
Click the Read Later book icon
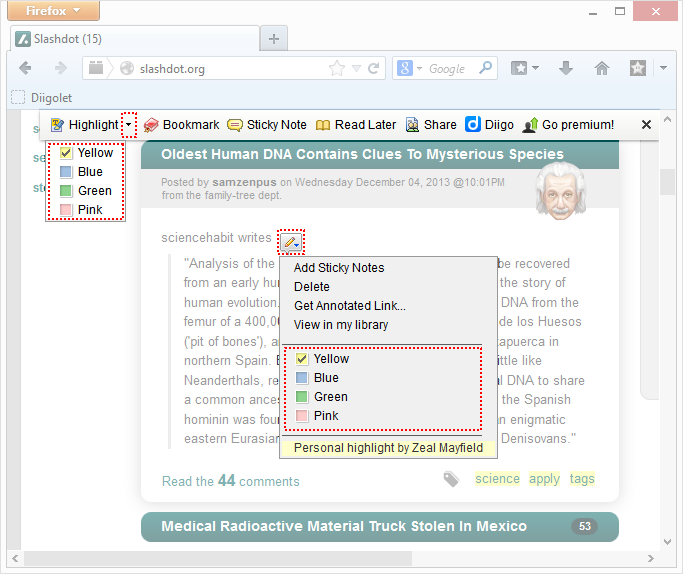(323, 125)
